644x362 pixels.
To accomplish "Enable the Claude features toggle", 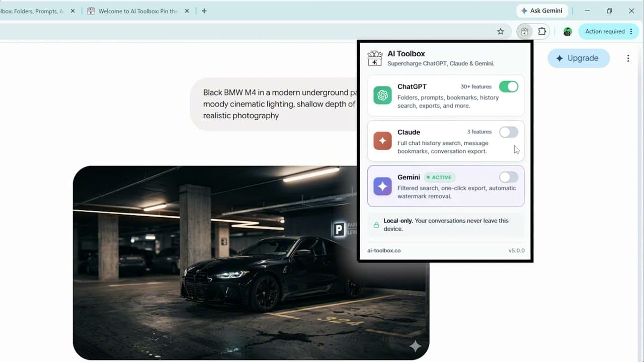I will (x=509, y=132).
